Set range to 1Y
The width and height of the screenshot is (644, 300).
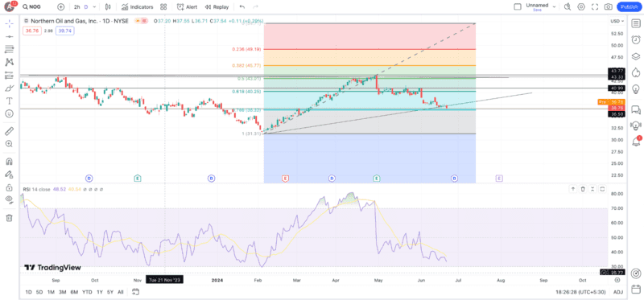point(100,292)
